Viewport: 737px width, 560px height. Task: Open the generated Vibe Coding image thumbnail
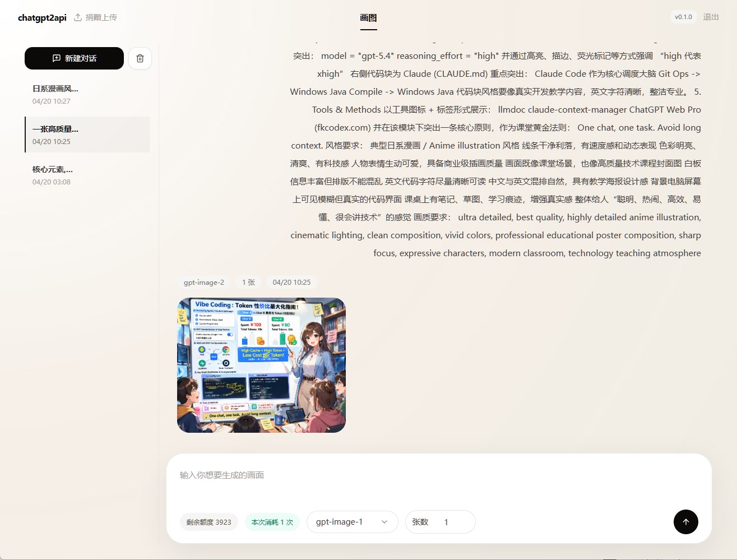(261, 365)
